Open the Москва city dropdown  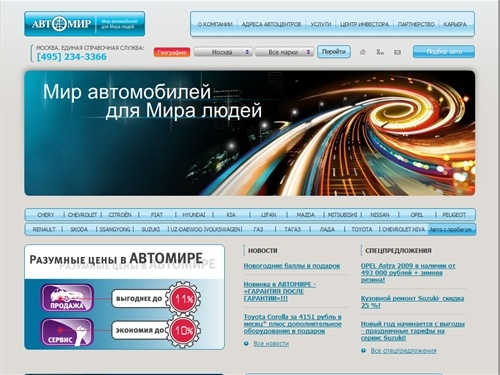click(223, 52)
